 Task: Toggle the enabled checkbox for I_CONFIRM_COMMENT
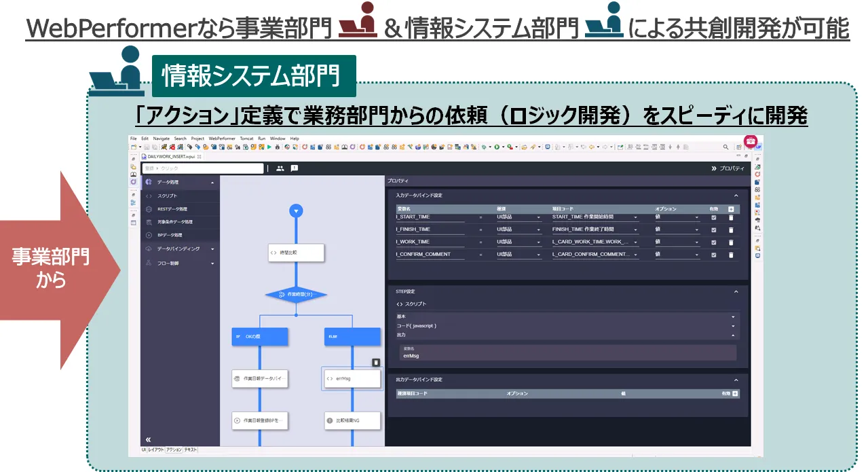713,255
